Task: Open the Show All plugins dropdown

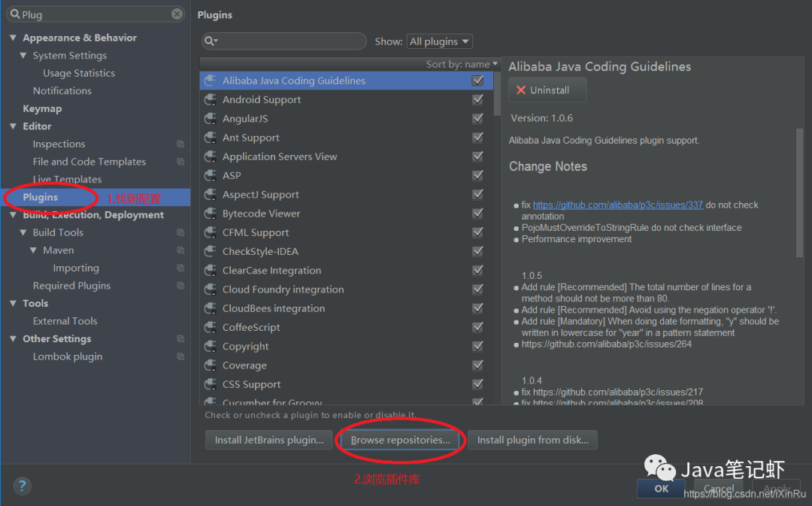Action: 439,41
